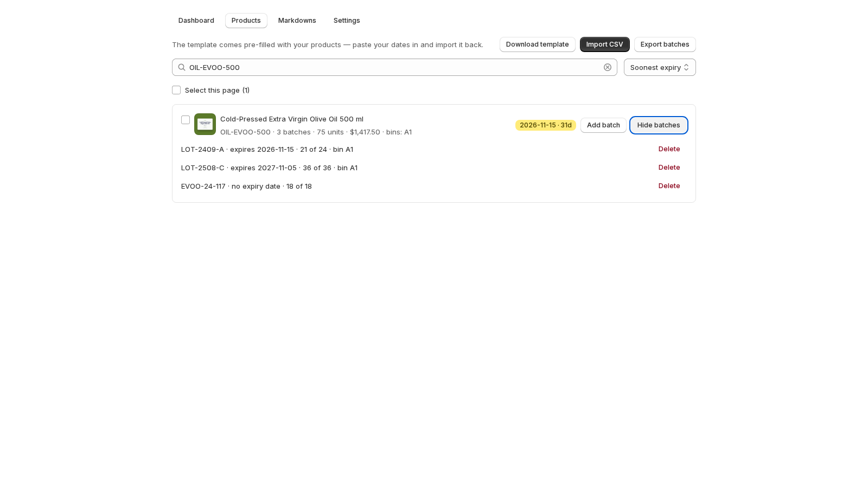Check the olive oil product checkbox

[186, 120]
